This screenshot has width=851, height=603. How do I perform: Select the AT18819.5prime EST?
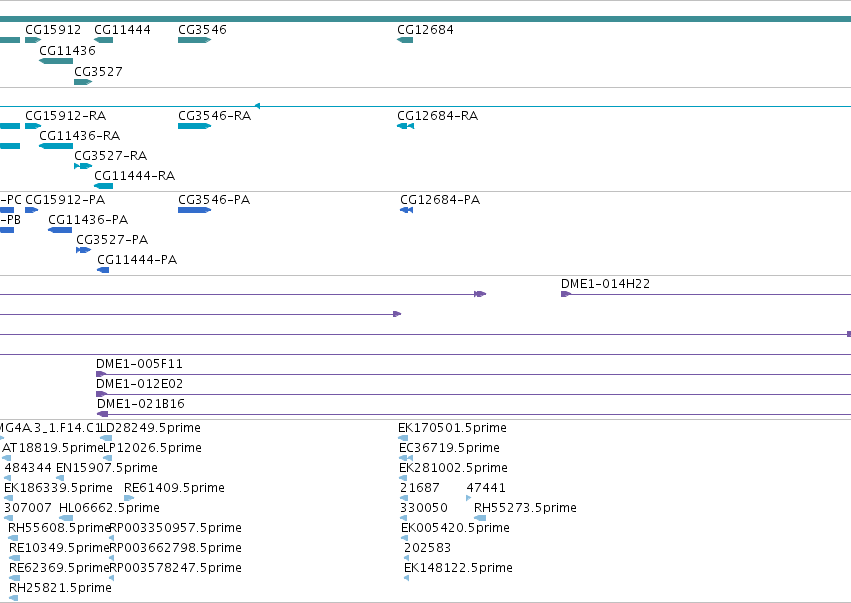click(7, 458)
